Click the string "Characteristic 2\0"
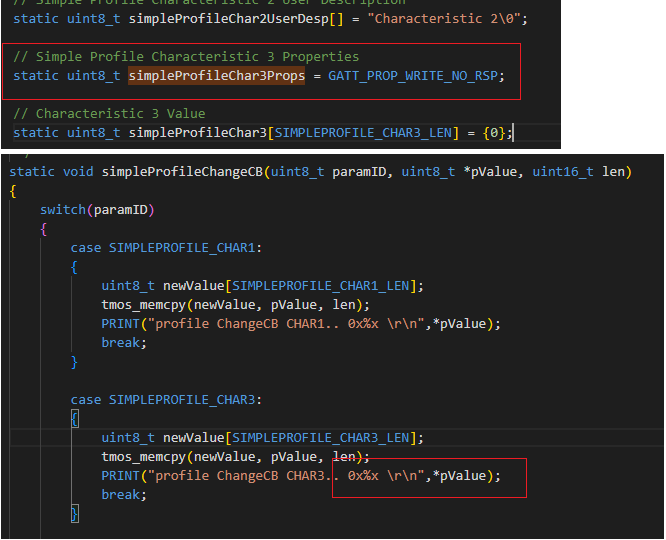Image resolution: width=666 pixels, height=540 pixels. click(x=444, y=19)
